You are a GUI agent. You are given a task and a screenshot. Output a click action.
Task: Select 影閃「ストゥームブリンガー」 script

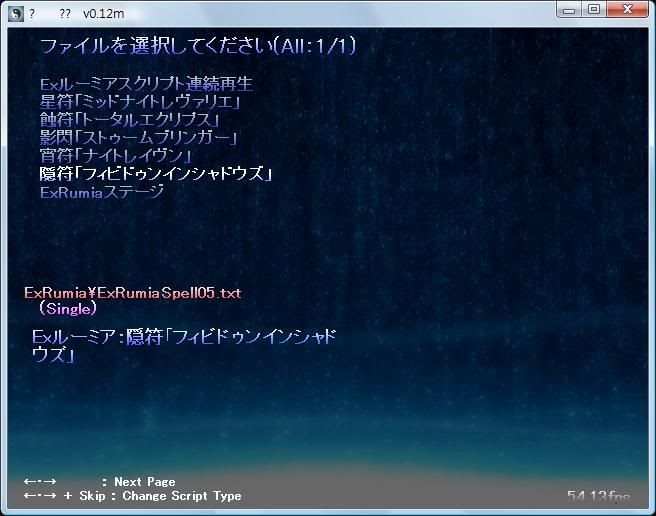(x=138, y=138)
